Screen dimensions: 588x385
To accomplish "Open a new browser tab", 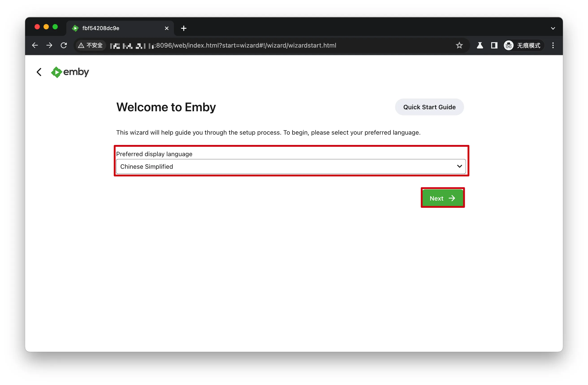I will 184,28.
